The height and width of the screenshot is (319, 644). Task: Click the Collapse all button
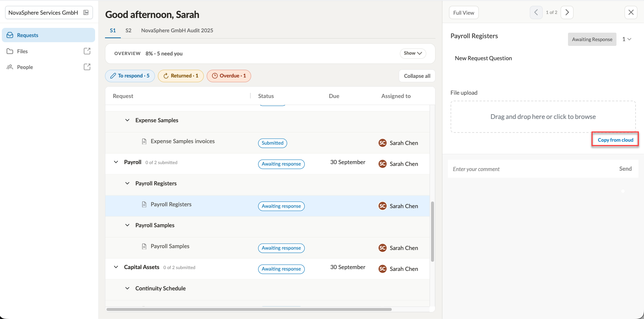(x=417, y=76)
